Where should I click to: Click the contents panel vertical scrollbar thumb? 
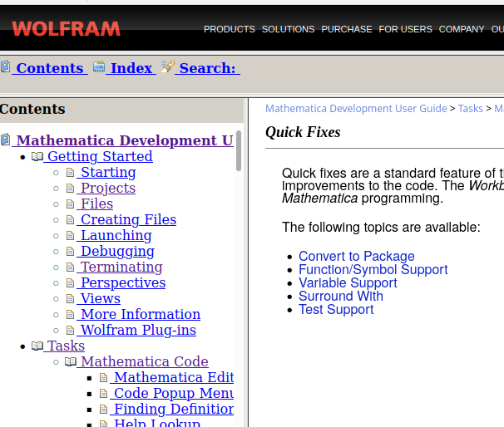pyautogui.click(x=239, y=150)
